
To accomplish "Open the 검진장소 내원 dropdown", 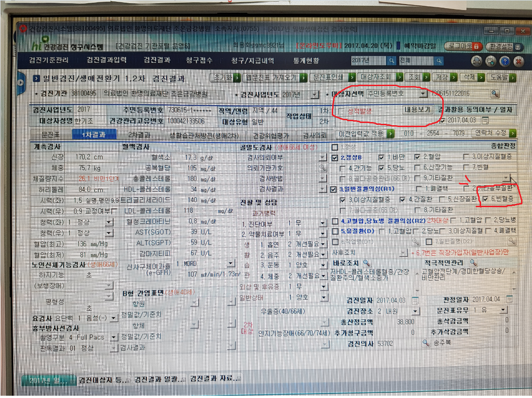I will click(x=415, y=311).
